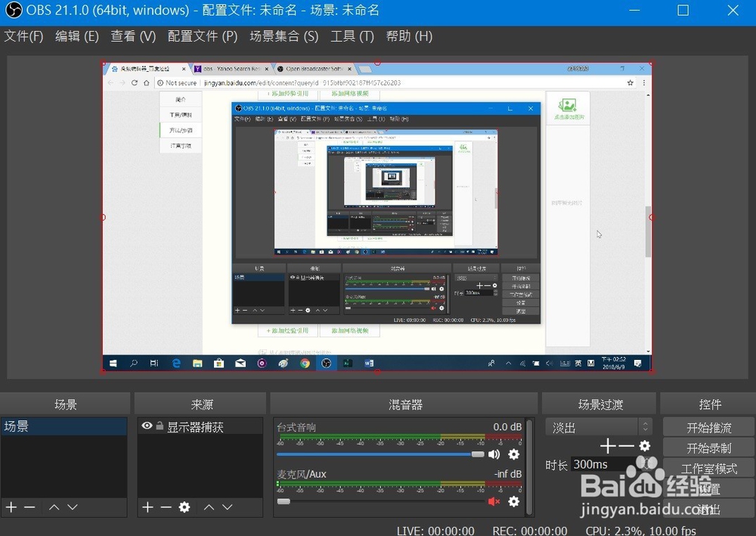Click the mixer panel vertical scrollbar

(x=529, y=466)
